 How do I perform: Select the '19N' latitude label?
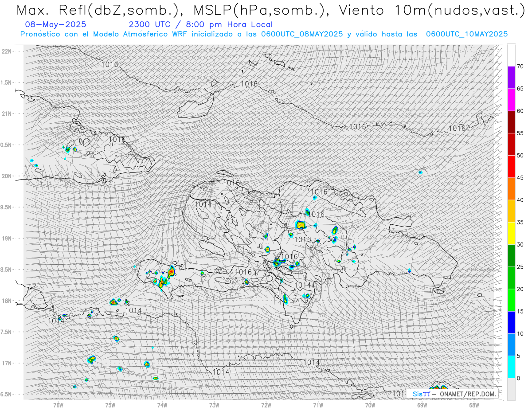tap(7, 239)
